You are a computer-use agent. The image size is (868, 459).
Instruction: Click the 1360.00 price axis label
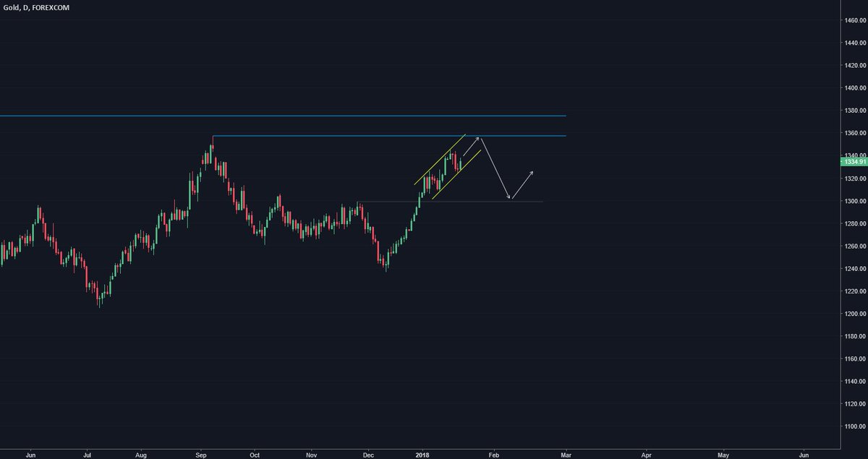(854, 133)
